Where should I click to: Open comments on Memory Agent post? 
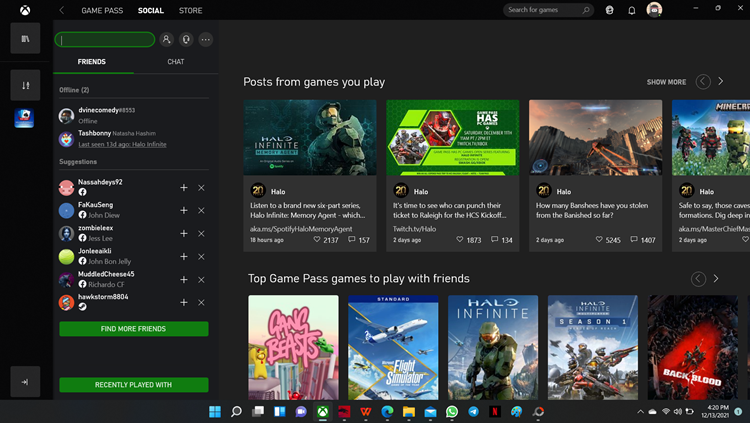click(x=352, y=239)
